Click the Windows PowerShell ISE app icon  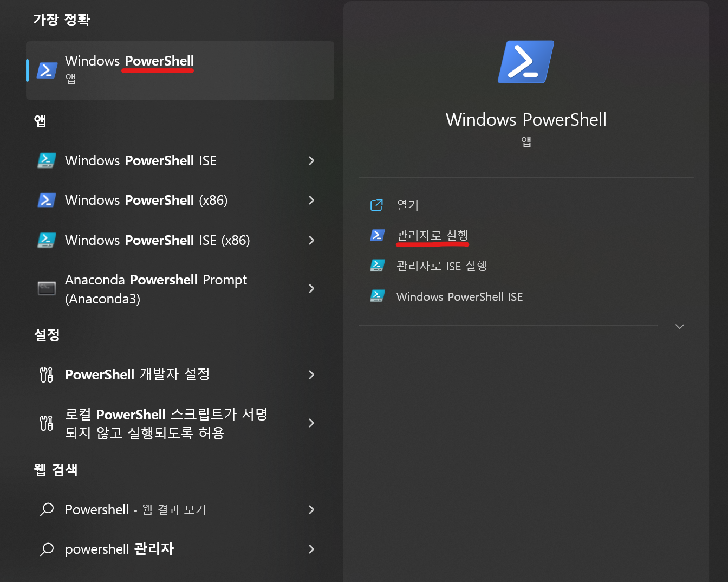(47, 160)
